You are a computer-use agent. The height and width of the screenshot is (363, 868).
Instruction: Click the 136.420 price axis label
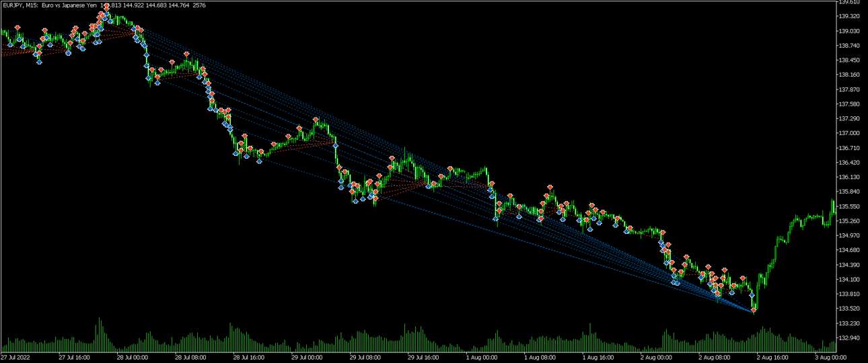click(x=848, y=162)
